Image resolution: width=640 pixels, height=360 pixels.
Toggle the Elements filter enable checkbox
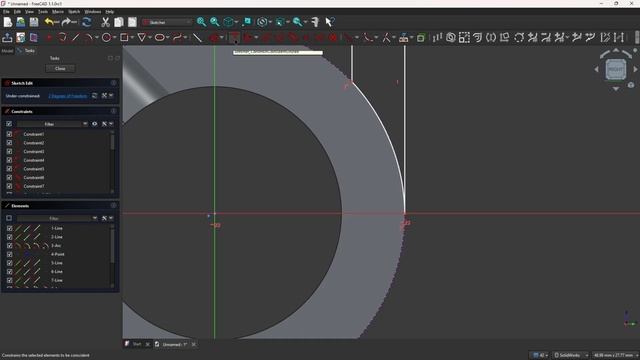[x=9, y=218]
